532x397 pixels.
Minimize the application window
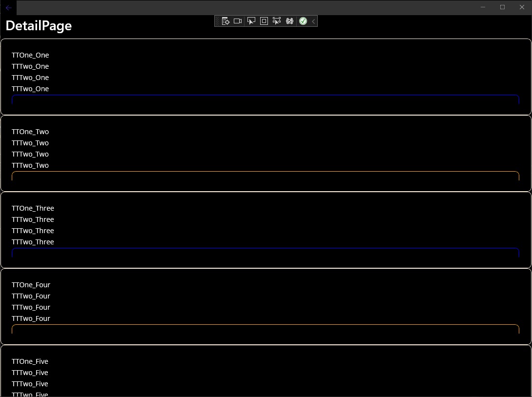click(483, 7)
